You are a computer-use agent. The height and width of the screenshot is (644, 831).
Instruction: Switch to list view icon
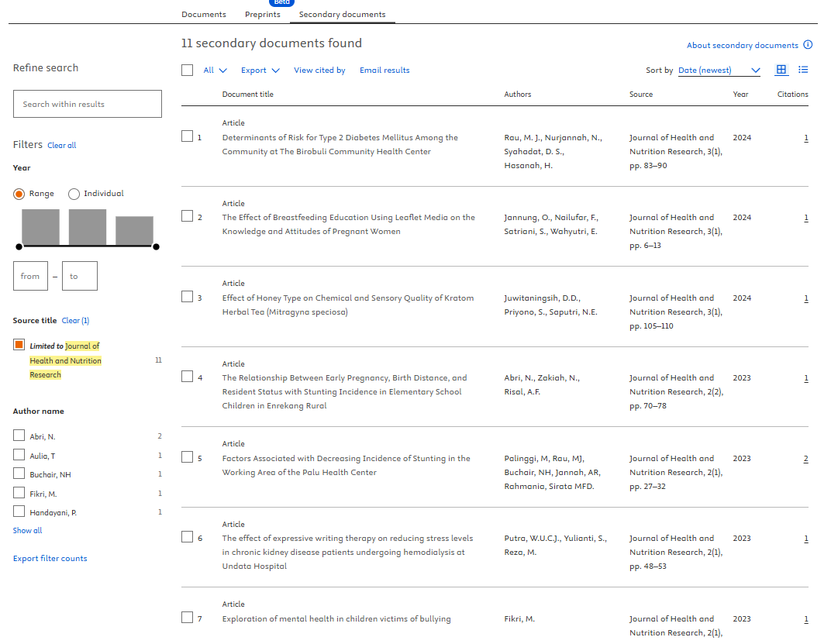click(x=803, y=70)
